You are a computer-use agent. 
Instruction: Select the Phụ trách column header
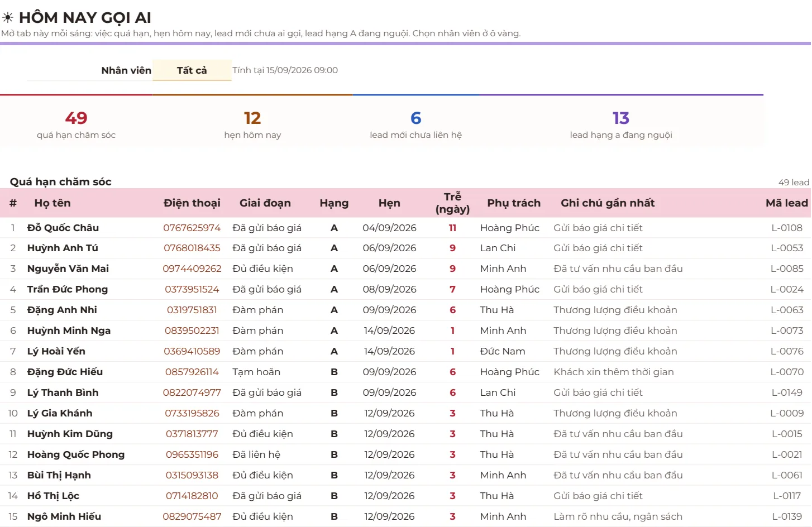tap(514, 203)
